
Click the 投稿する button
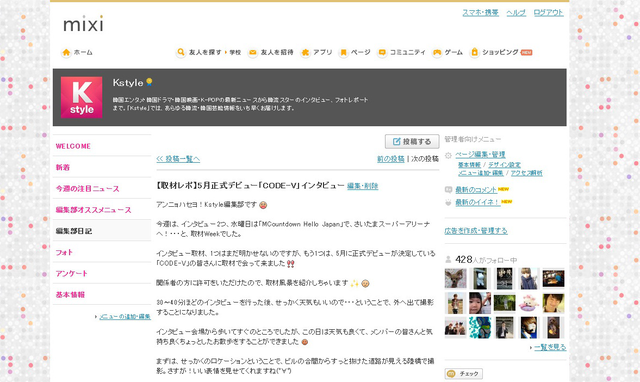point(412,141)
